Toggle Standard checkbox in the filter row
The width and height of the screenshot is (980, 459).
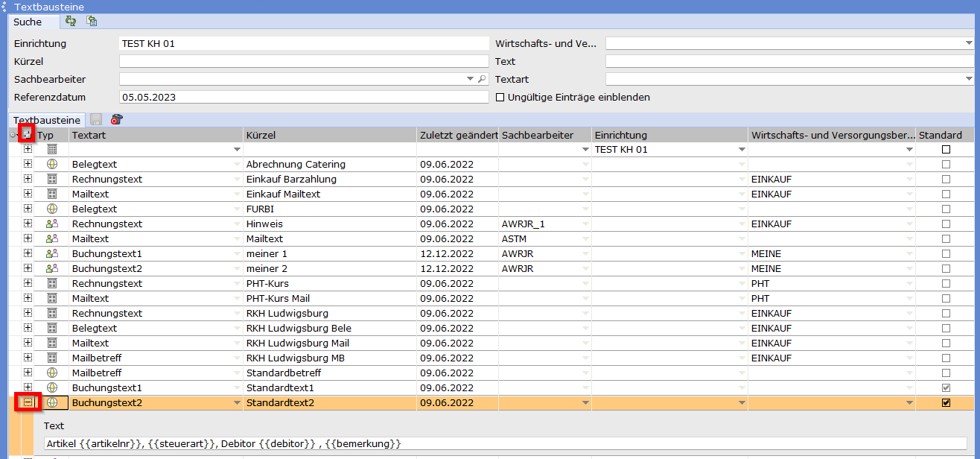(x=946, y=149)
